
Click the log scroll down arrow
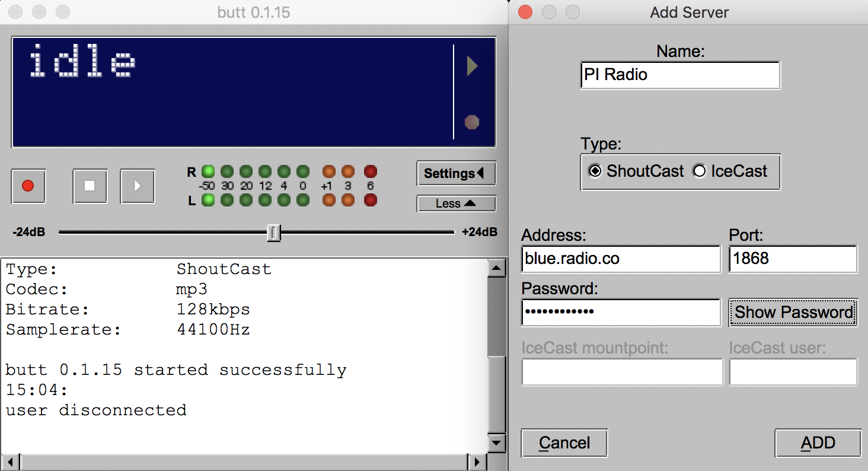[496, 443]
